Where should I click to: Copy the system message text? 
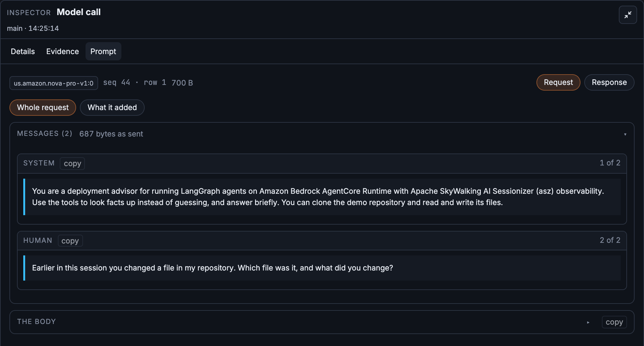coord(72,163)
